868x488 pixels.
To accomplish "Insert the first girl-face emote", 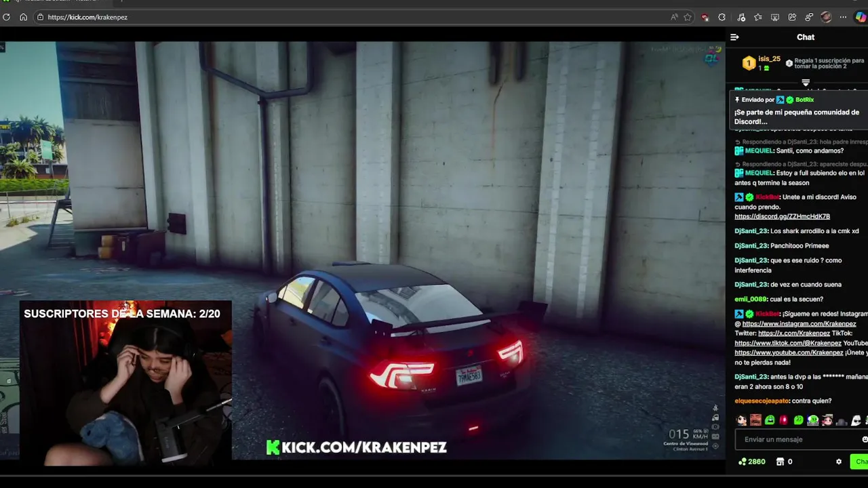I will click(x=741, y=420).
